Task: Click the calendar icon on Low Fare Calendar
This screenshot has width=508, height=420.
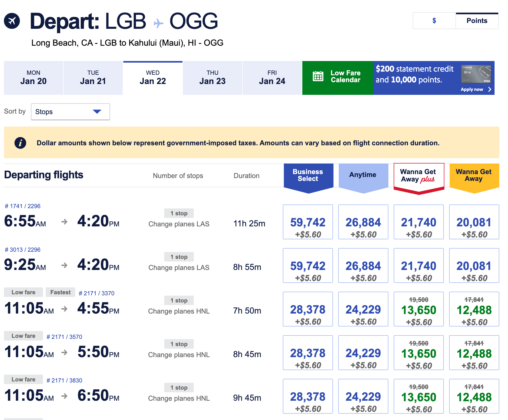Action: pos(318,76)
